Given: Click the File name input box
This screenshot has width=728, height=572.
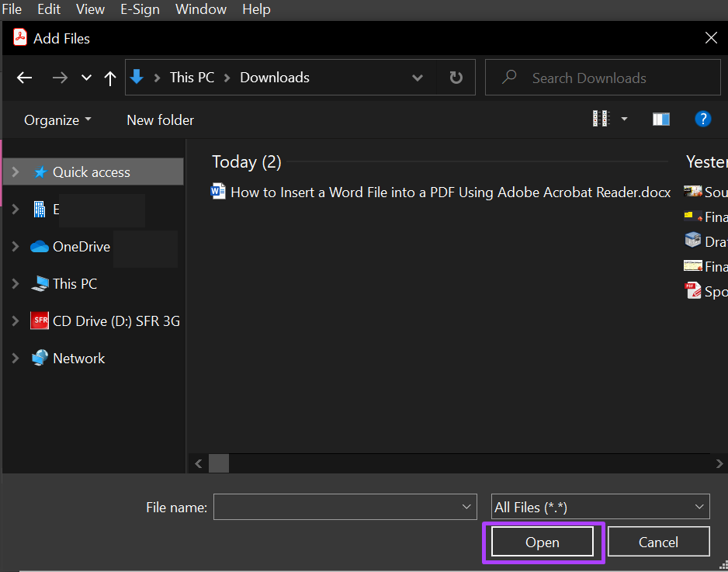Looking at the screenshot, I should [345, 507].
